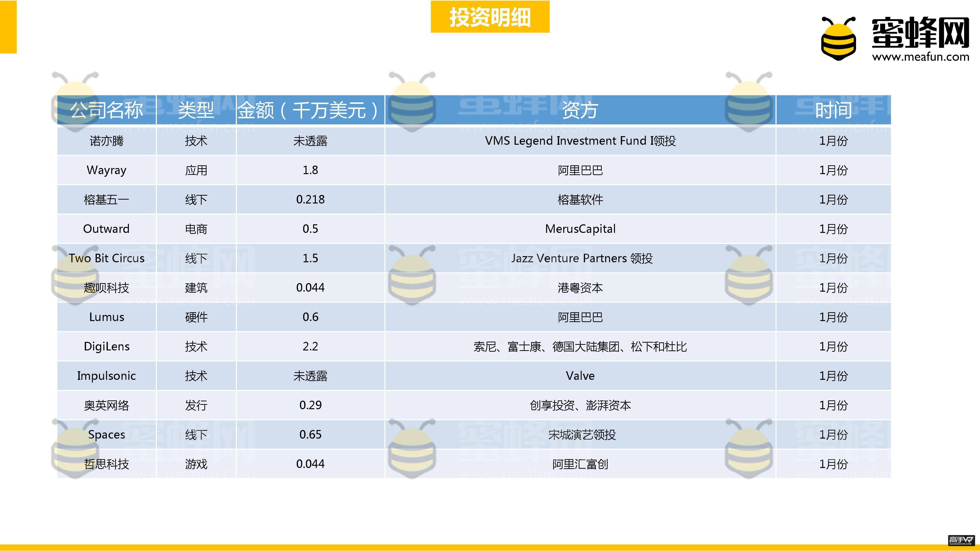Click the amount 0.6 cell
The height and width of the screenshot is (551, 980).
(x=310, y=317)
